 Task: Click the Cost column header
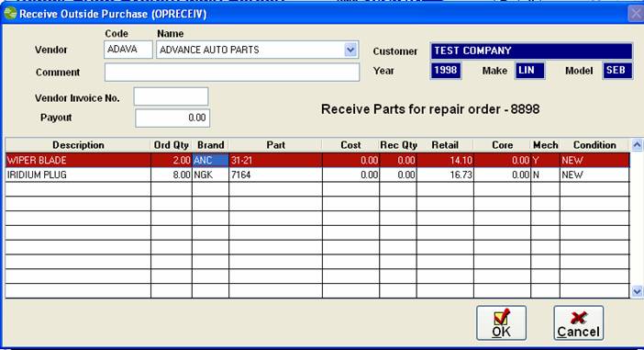(350, 145)
